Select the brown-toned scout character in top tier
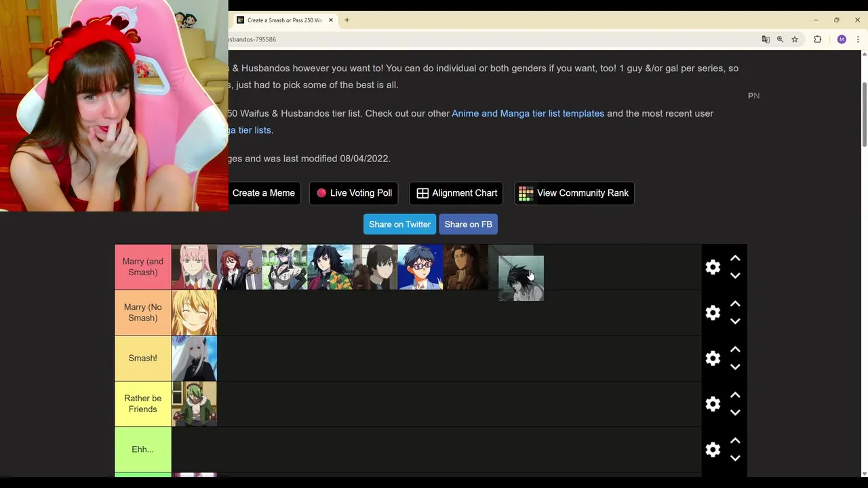 click(466, 267)
